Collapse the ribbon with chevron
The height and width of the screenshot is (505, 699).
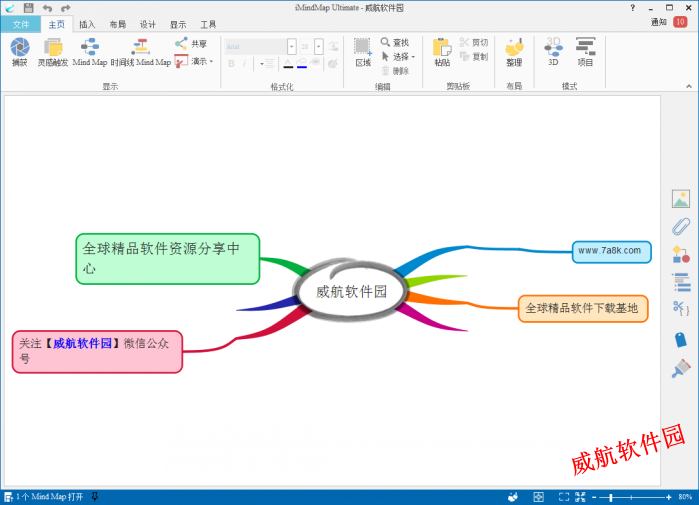(x=689, y=86)
